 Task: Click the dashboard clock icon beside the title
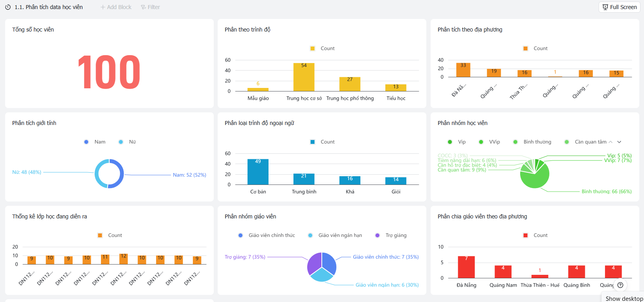pyautogui.click(x=8, y=7)
